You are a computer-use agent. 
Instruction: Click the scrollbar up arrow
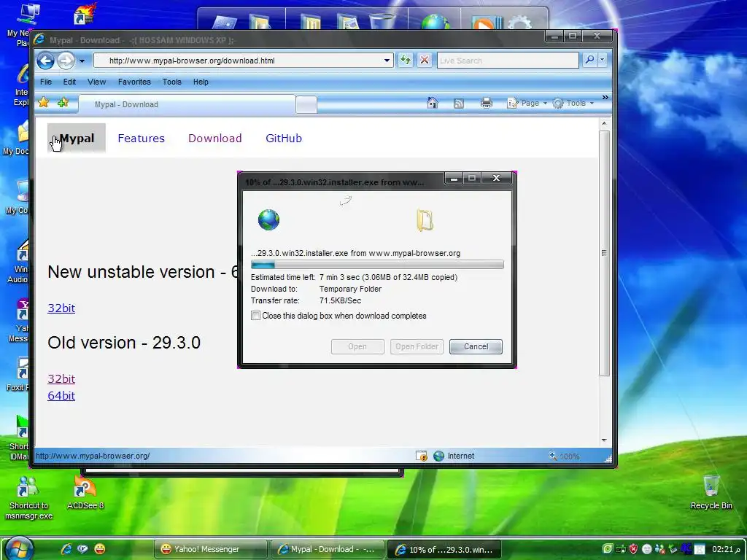[604, 124]
